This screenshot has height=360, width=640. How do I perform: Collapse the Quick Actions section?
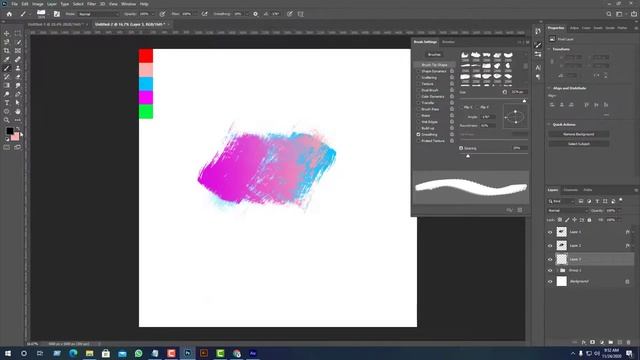point(549,124)
